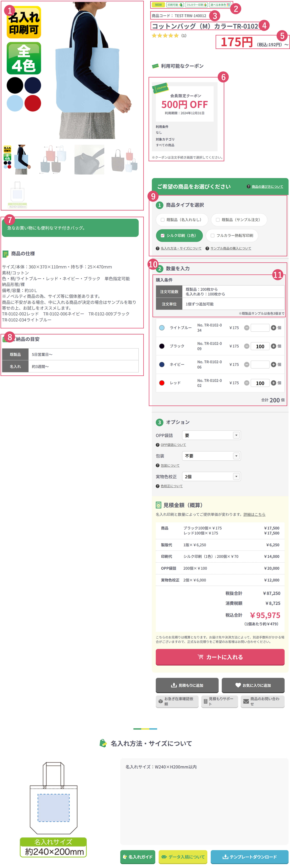Screen dimensions: 290x868
Task: Click the coupon ticket icon beside 利用可能なクーポン
Action: pos(155,66)
